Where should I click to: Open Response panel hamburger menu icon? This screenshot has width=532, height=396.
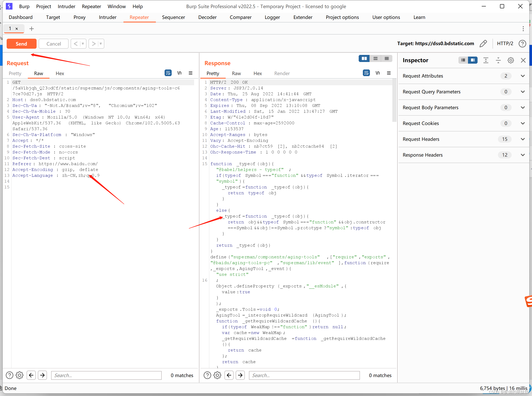tap(389, 73)
